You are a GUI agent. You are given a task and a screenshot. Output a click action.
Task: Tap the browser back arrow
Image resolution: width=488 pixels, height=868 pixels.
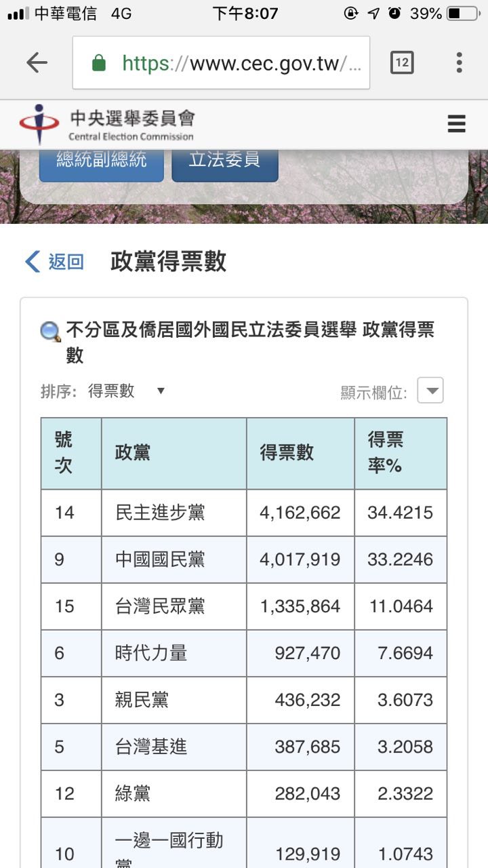37,63
